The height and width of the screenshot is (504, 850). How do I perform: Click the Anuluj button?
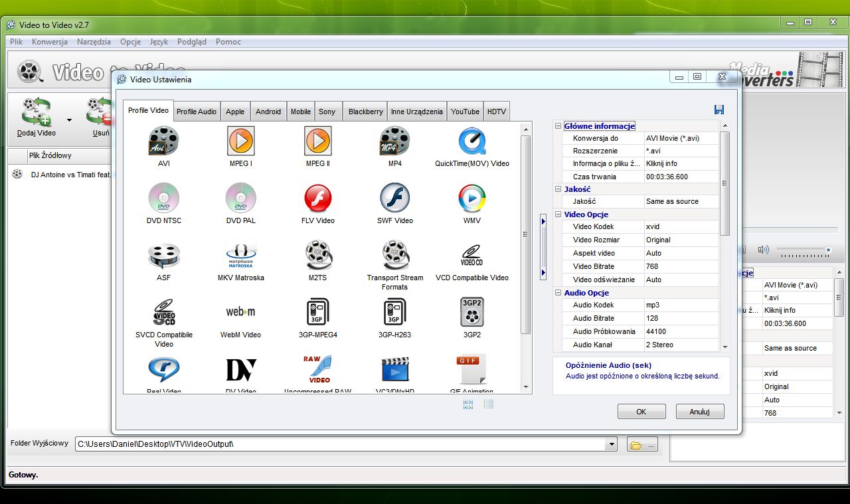(x=700, y=412)
